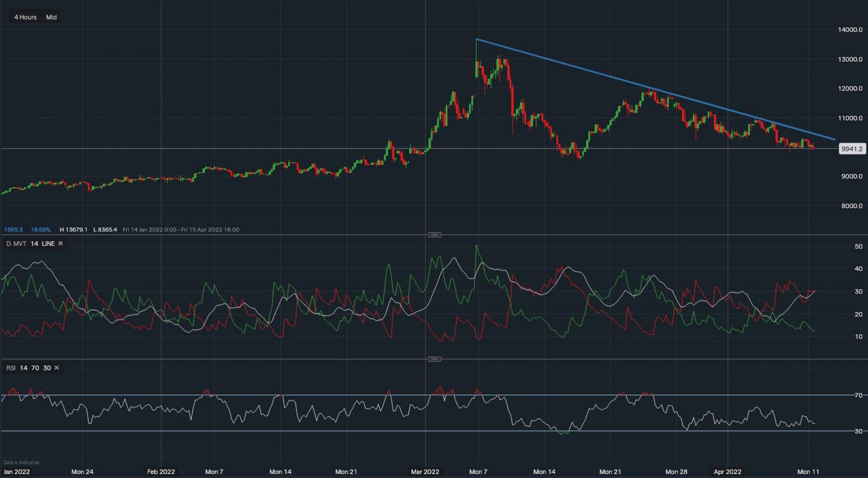Click the 14000.0 price axis label

(x=850, y=30)
